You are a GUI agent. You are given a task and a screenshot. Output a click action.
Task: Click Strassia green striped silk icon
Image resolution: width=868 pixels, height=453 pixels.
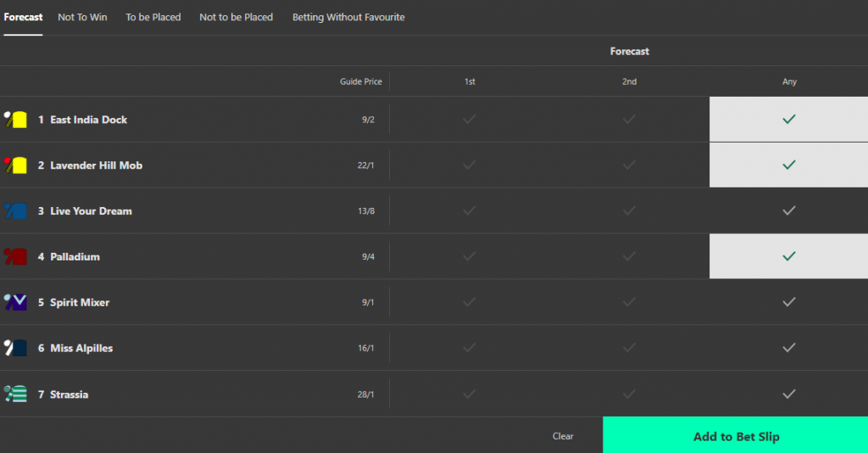pos(16,394)
